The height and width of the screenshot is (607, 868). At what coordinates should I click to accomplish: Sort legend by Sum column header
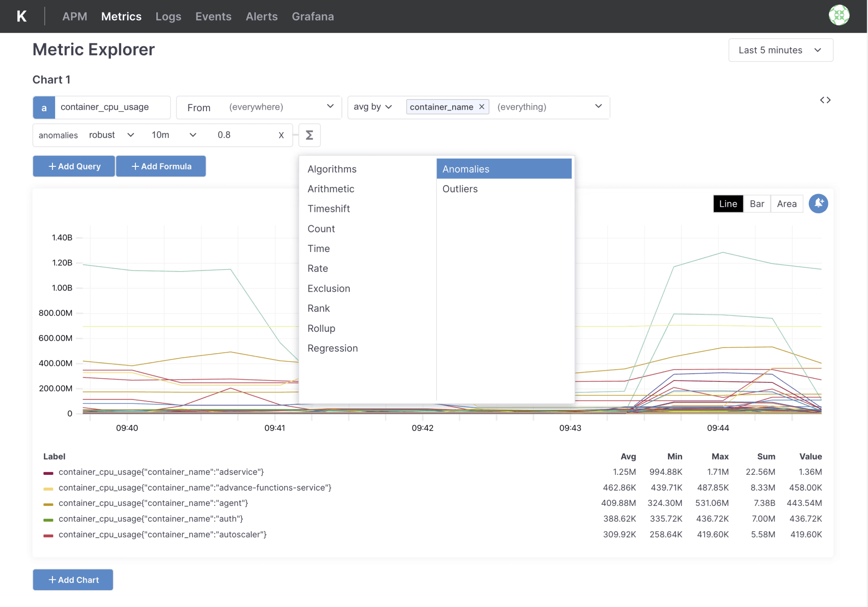(x=766, y=457)
